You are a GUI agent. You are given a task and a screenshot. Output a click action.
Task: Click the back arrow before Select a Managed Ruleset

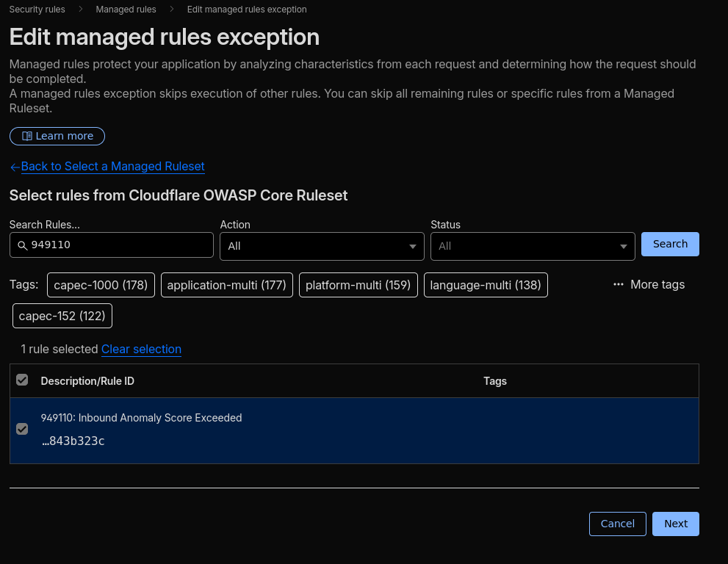[x=15, y=167]
